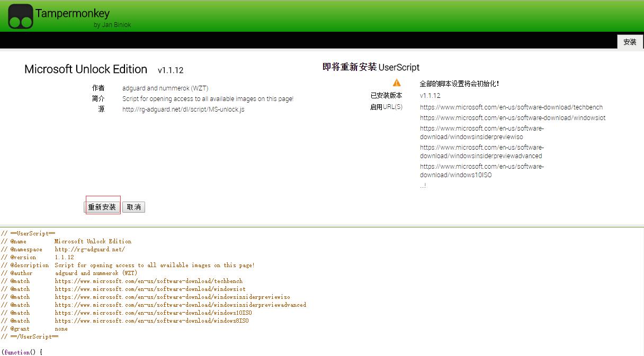Click the orange warning triangle icon
644x356 pixels.
397,83
